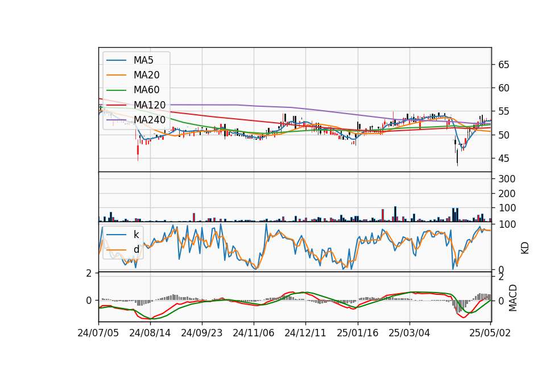Click the price axis value 45
The image size is (546, 392).
tap(503, 159)
